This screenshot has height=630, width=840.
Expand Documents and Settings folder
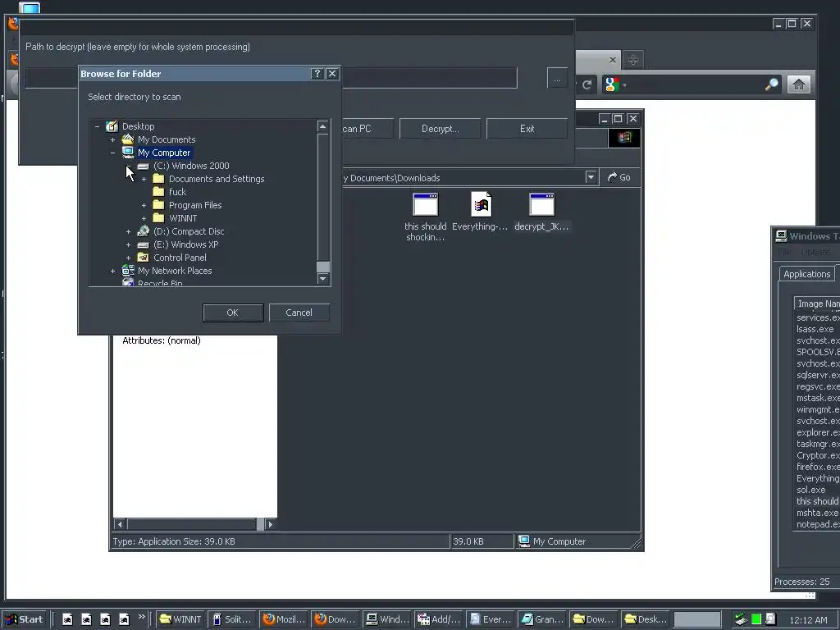[144, 179]
